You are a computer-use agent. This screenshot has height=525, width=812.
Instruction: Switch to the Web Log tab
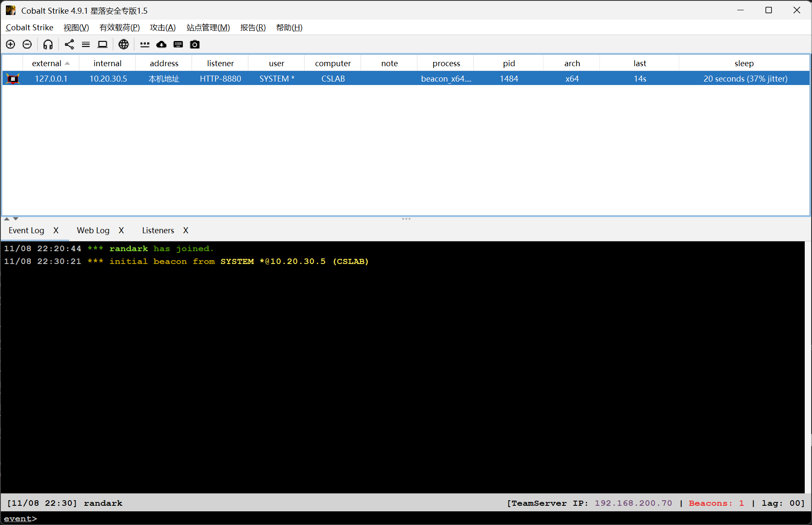tap(93, 231)
